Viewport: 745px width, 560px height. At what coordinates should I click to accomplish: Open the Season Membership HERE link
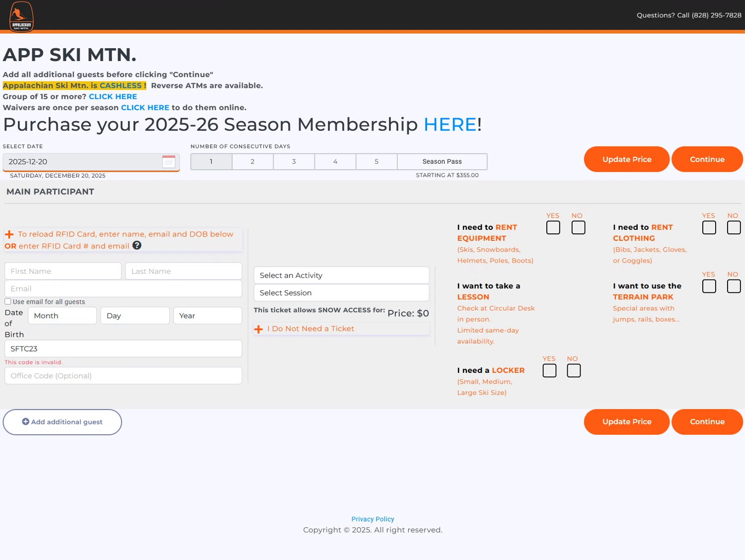coord(450,124)
